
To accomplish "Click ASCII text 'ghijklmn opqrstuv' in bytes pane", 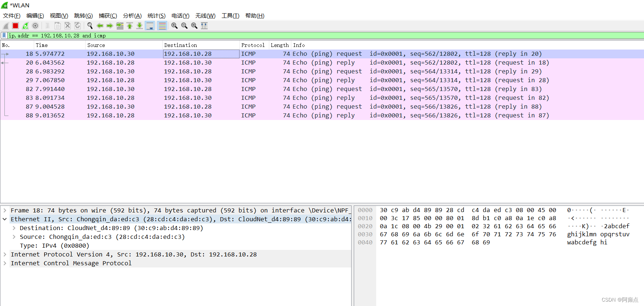I will click(x=598, y=234).
